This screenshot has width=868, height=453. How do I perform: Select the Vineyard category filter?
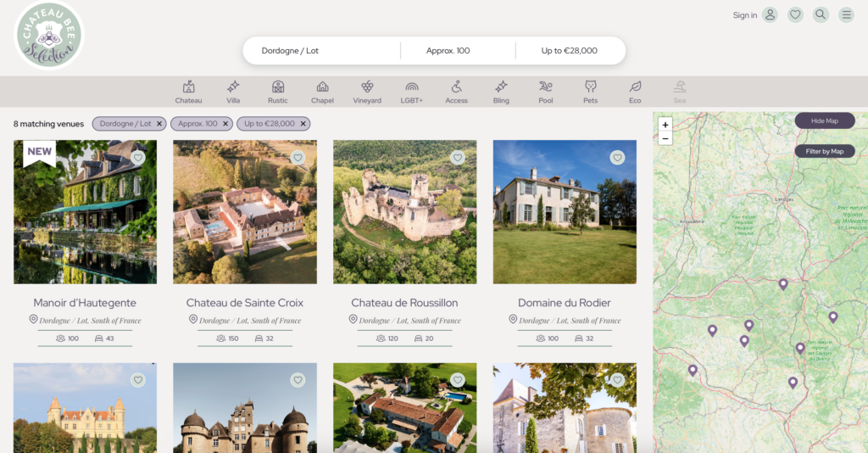367,92
